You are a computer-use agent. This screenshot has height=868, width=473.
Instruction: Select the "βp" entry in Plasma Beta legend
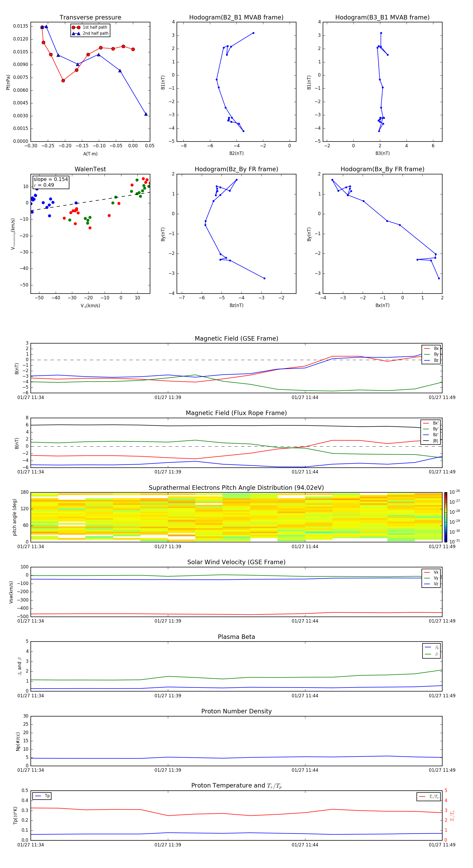pos(431,647)
